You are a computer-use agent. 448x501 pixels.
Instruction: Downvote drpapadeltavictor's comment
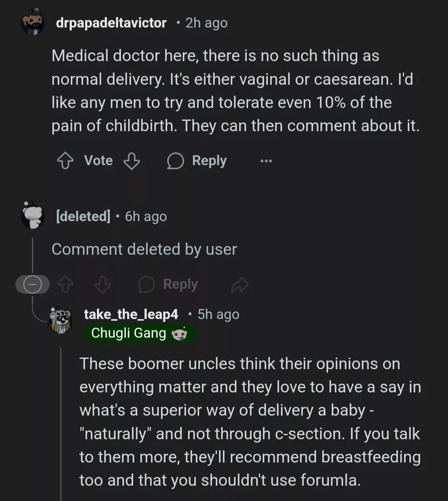131,161
